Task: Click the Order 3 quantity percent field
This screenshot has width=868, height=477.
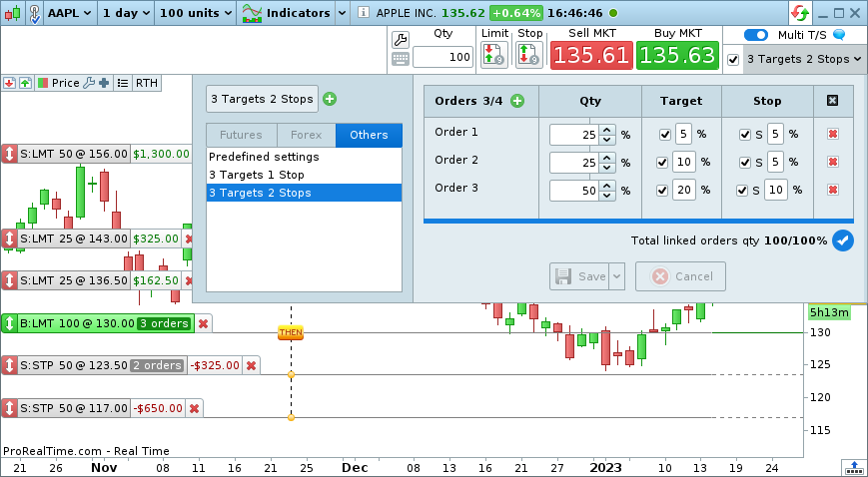Action: coord(573,191)
